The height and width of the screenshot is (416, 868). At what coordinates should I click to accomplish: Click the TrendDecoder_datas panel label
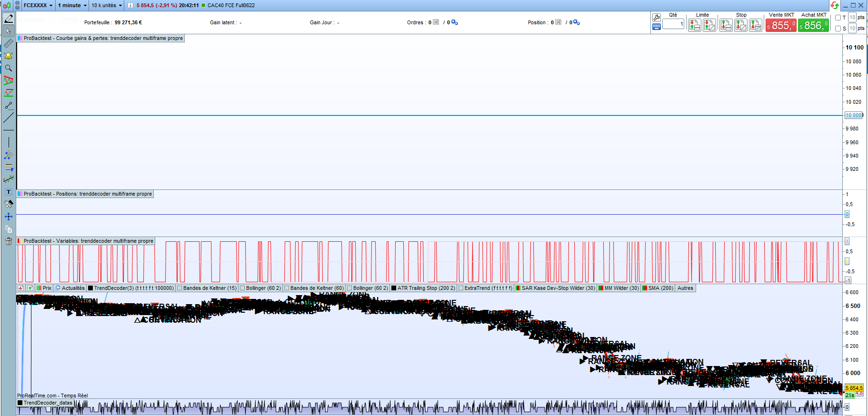(45, 403)
